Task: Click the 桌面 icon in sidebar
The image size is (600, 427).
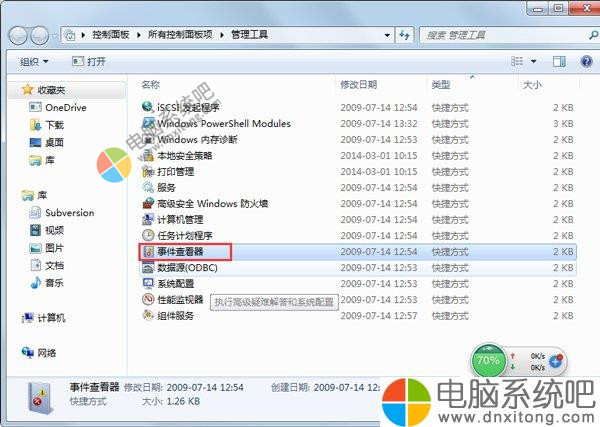Action: 35,142
